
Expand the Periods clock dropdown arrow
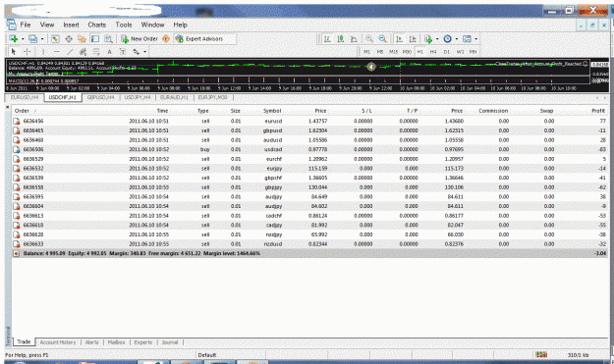(x=457, y=38)
